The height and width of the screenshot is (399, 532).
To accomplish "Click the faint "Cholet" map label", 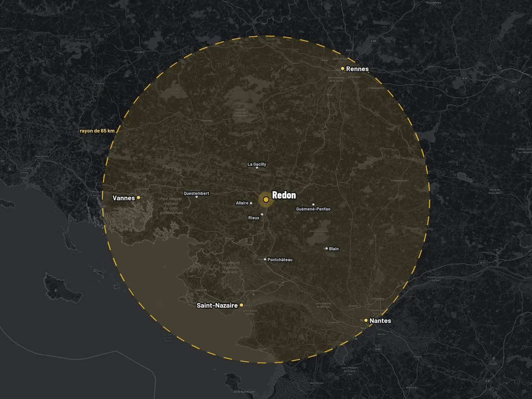I will 493,364.
